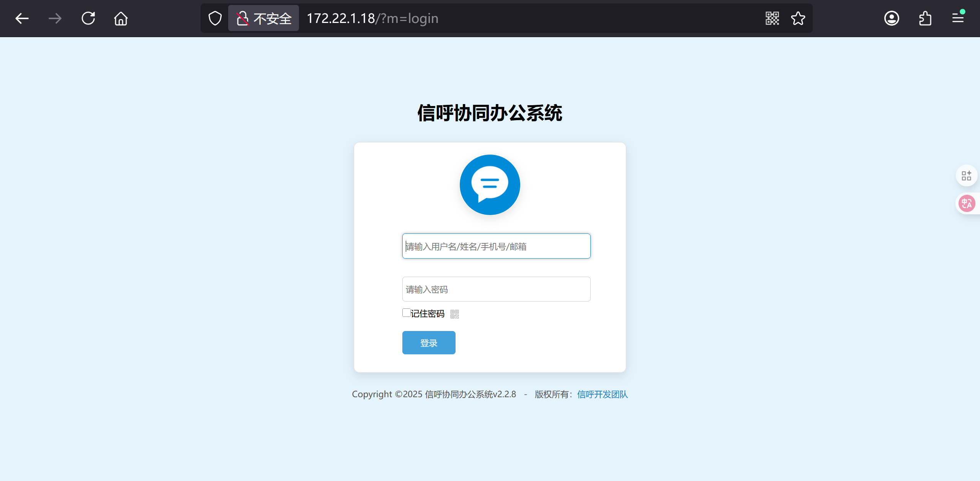The width and height of the screenshot is (980, 481).
Task: Click the browser forward arrow
Action: point(55,18)
